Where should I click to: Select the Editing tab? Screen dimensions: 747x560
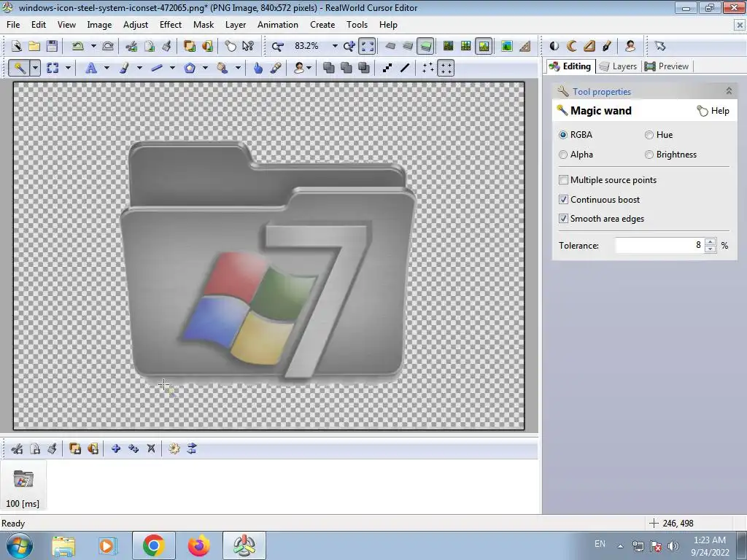point(570,66)
